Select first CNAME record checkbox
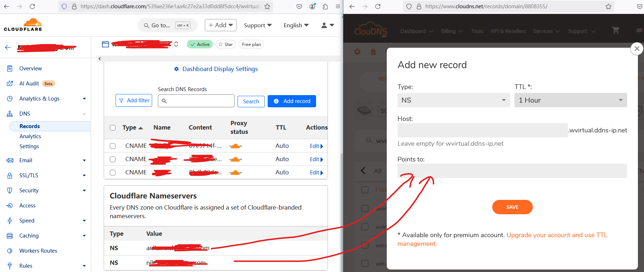644x272 pixels. tap(113, 146)
